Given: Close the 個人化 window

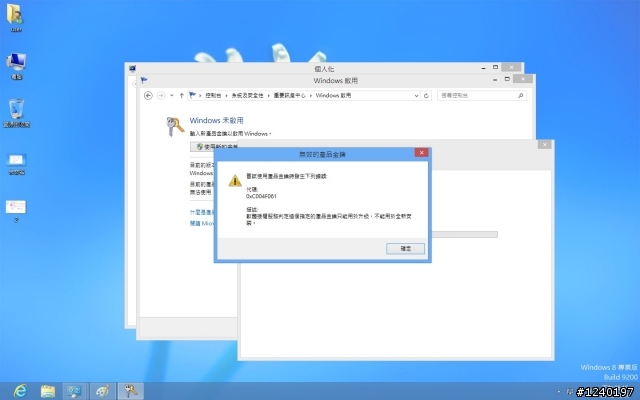Looking at the screenshot, I should 511,67.
